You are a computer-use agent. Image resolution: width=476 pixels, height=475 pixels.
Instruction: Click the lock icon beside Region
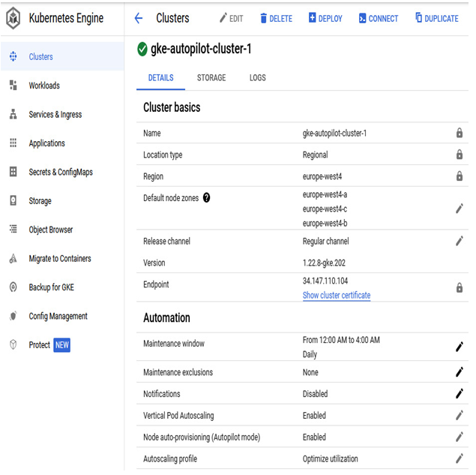(x=460, y=176)
